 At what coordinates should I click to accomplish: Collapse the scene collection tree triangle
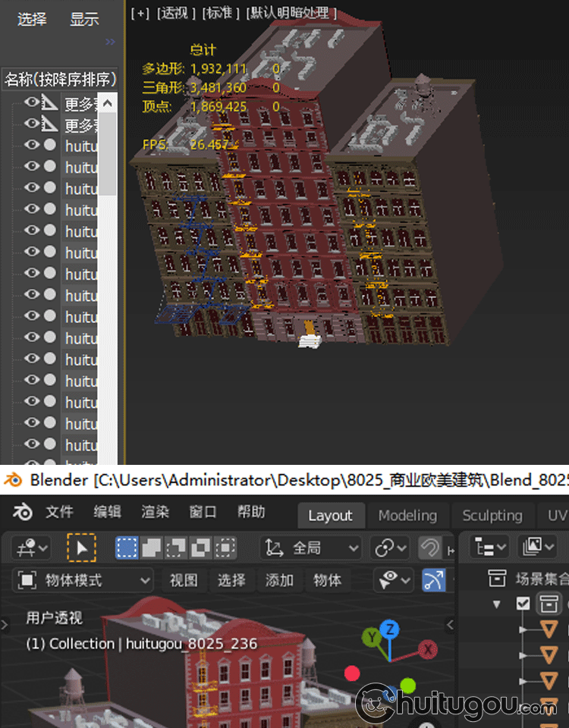coord(497,604)
